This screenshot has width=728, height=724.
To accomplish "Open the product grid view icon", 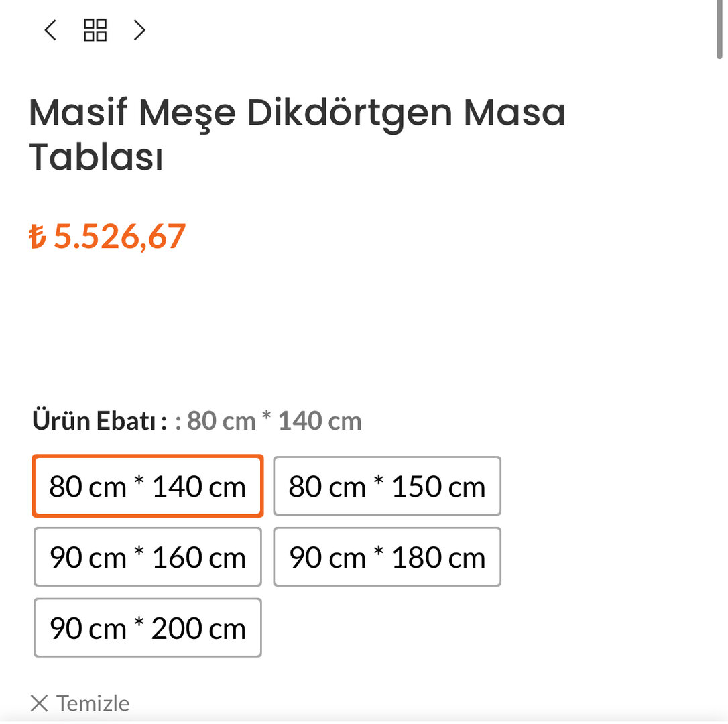I will coord(95,30).
